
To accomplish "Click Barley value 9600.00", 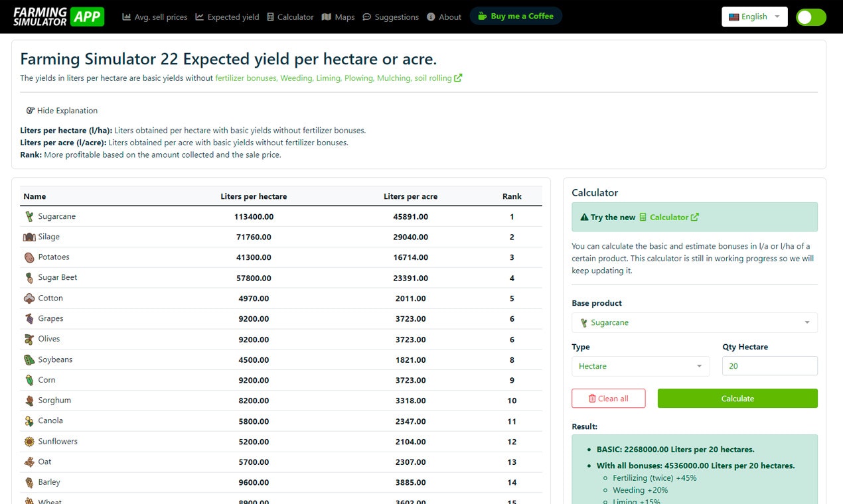I will pyautogui.click(x=254, y=482).
